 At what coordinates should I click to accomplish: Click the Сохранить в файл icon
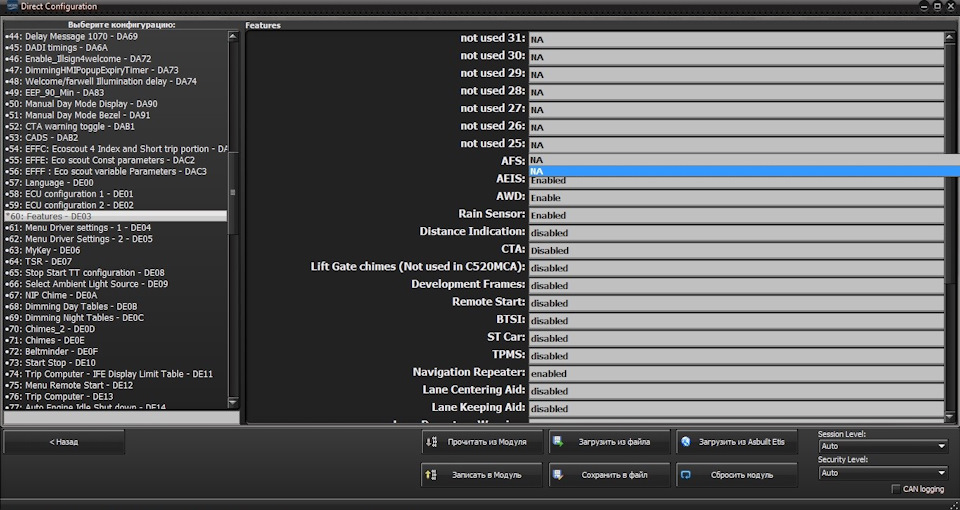pos(558,474)
